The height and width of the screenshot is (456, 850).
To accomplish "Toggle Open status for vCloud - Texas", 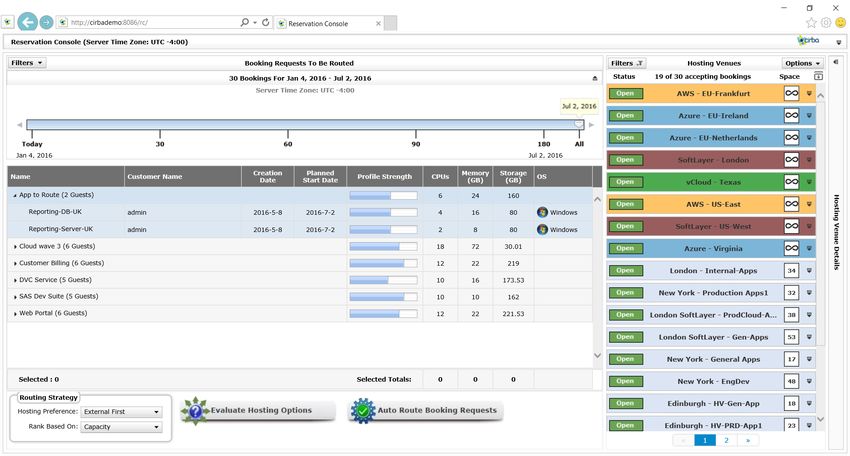I will point(626,182).
